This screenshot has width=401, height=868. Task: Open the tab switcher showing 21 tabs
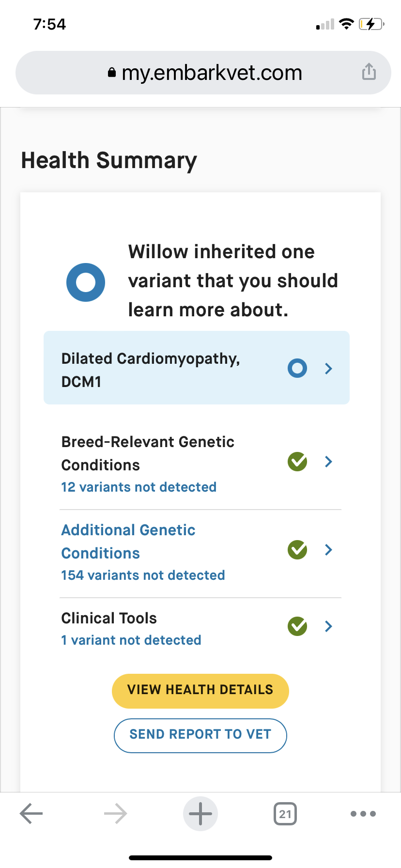(x=285, y=813)
